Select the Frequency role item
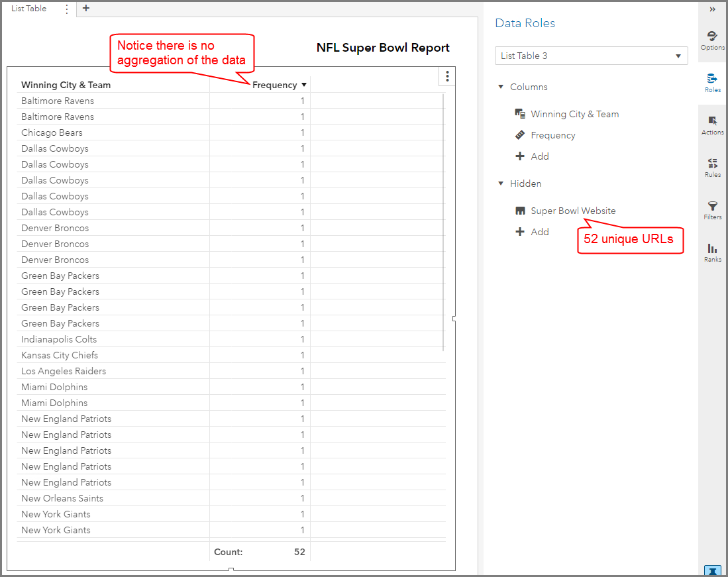 point(553,136)
